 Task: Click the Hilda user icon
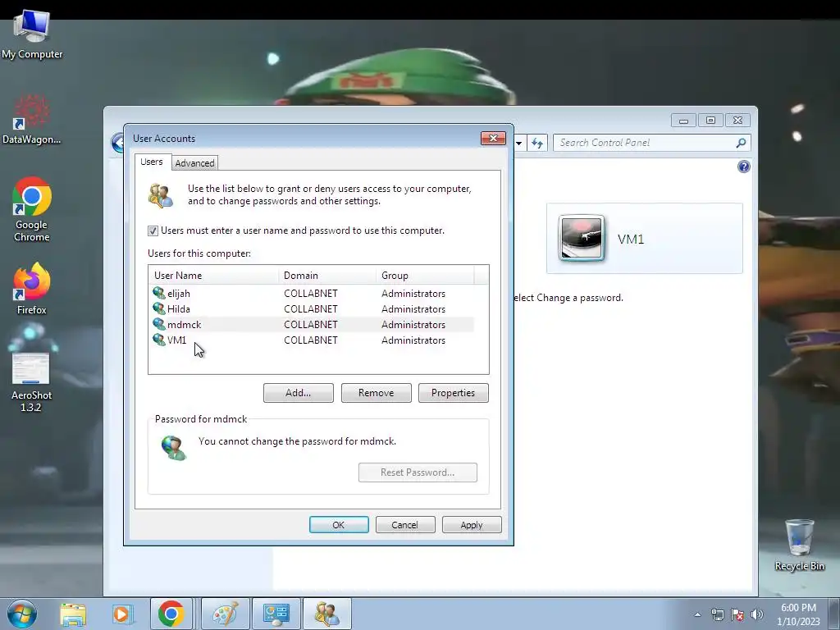[159, 308]
